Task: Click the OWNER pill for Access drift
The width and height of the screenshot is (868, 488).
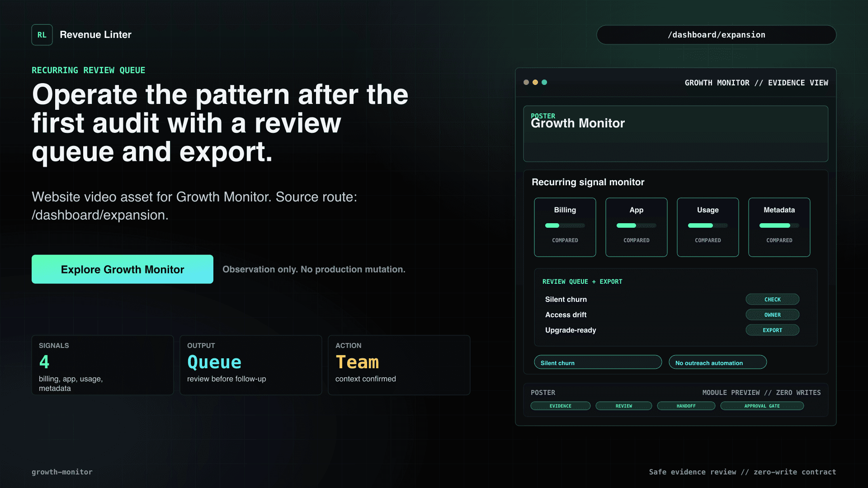Action: tap(773, 315)
